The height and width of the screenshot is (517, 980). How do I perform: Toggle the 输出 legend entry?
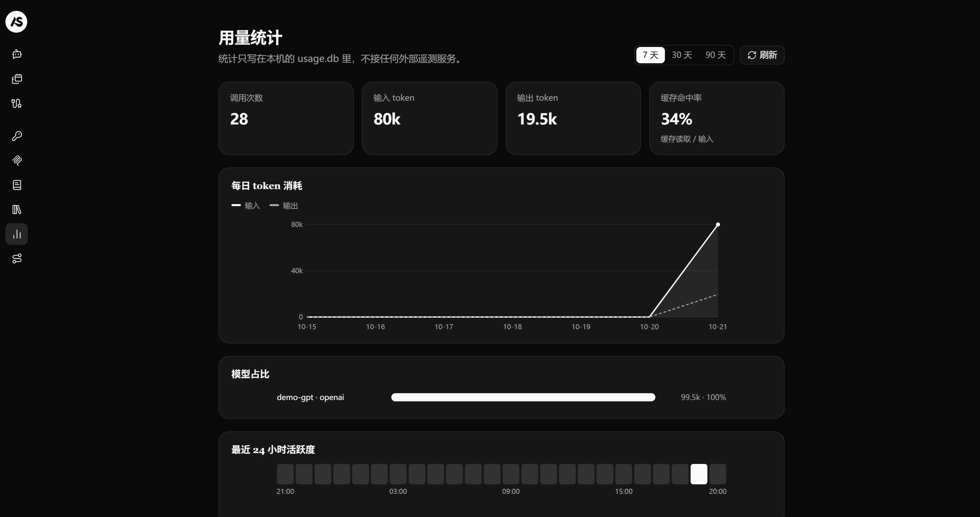283,206
